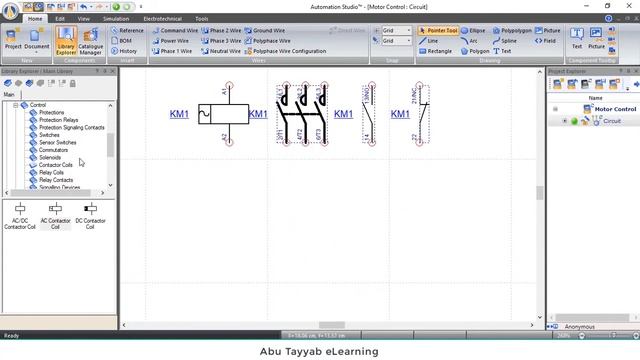
Task: Open the ribbon Help button
Action: click(x=608, y=18)
